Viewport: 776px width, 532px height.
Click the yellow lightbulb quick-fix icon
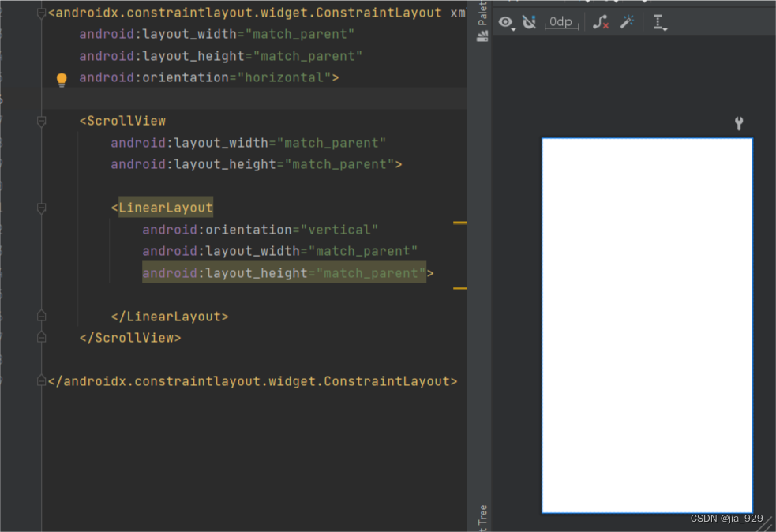tap(62, 79)
